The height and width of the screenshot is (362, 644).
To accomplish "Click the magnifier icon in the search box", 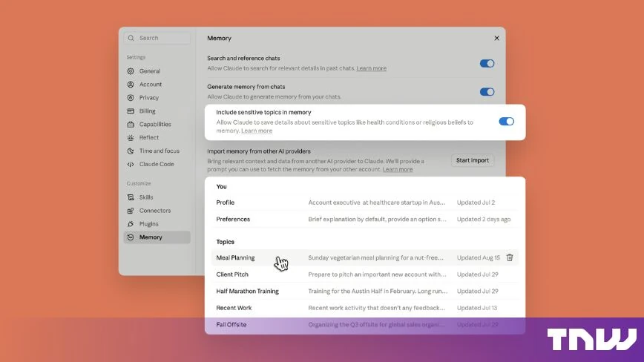I will point(131,38).
